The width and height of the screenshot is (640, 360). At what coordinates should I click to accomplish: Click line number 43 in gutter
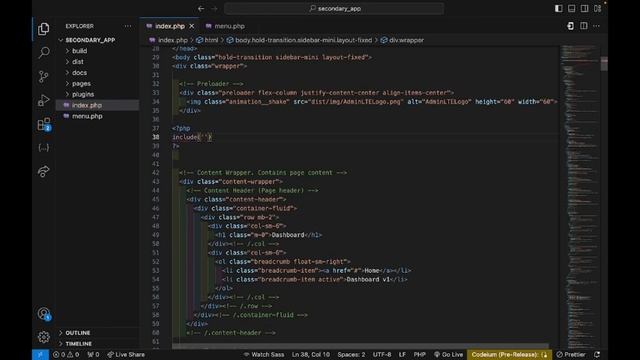click(156, 182)
